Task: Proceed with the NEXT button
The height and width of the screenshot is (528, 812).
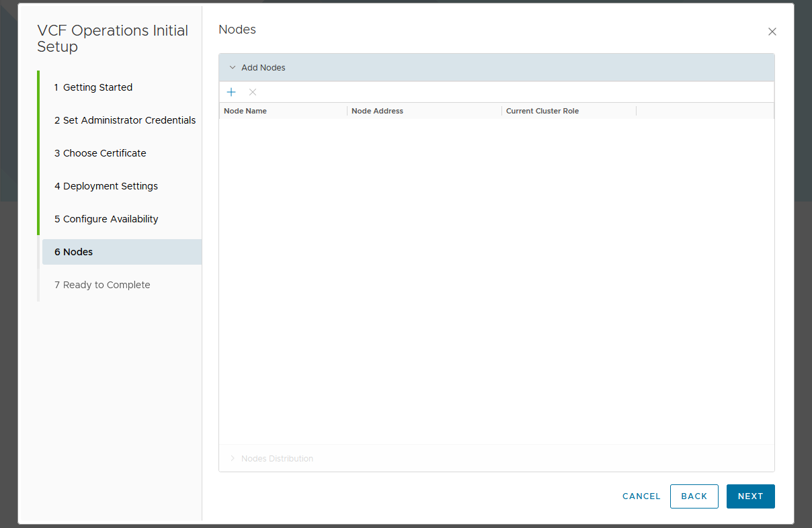Action: click(750, 496)
